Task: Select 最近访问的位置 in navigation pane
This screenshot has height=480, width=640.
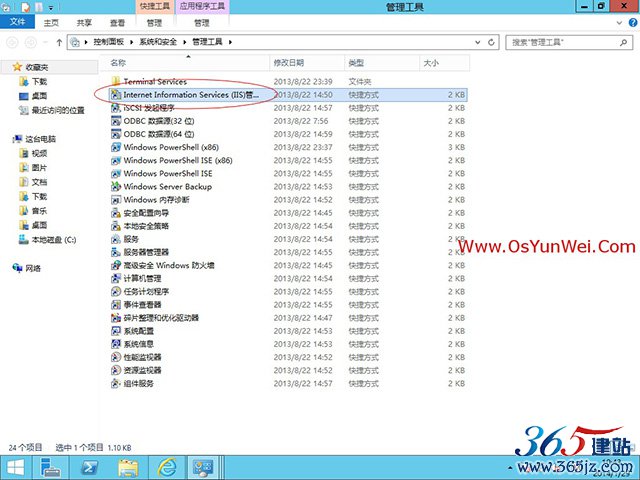Action: pos(58,110)
